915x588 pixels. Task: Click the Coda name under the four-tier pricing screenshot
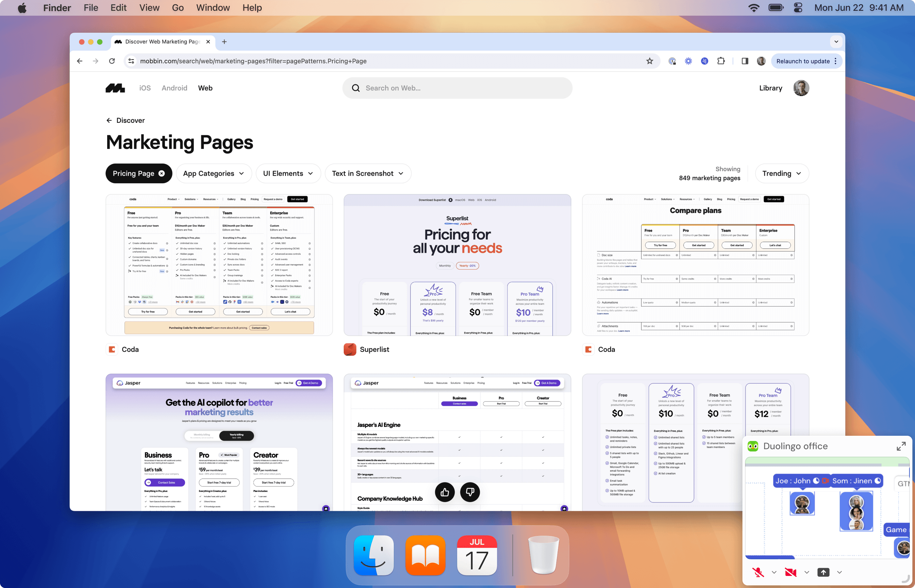[x=130, y=349]
